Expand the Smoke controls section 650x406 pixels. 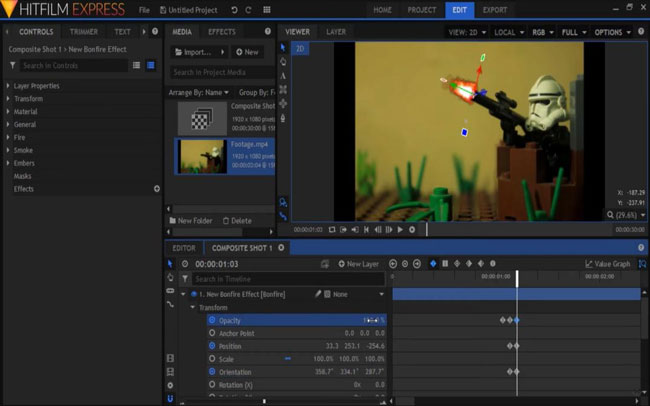click(8, 150)
